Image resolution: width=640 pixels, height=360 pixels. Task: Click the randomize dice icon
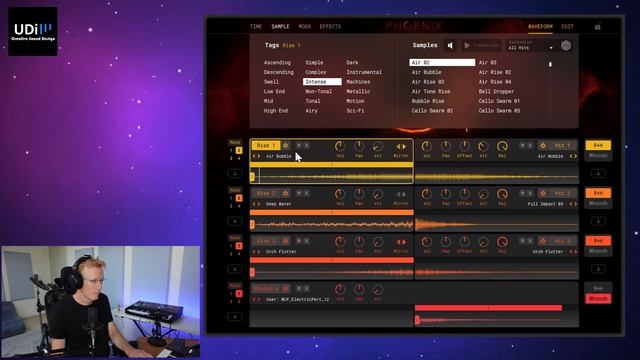pos(566,46)
